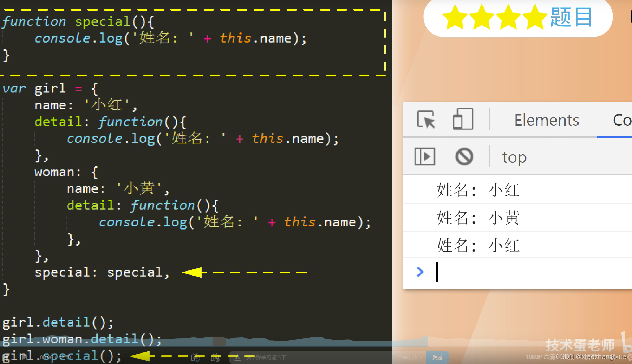Viewport: 632px width, 364px height.
Task: Clear the console with the ban icon
Action: [x=464, y=156]
